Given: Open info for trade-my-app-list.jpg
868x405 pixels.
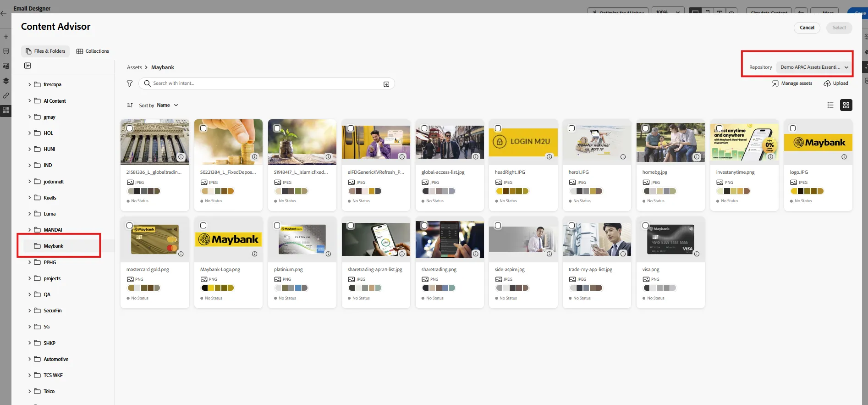Looking at the screenshot, I should pos(623,254).
